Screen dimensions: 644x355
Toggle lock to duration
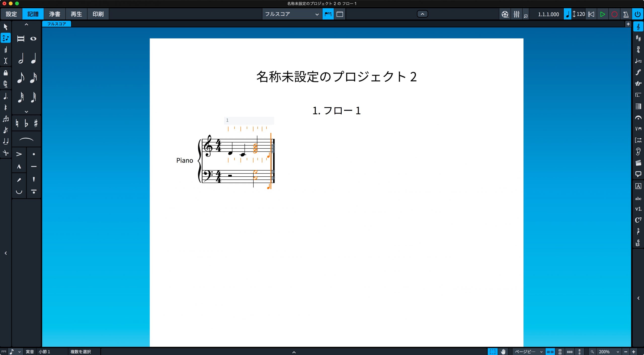click(x=6, y=73)
